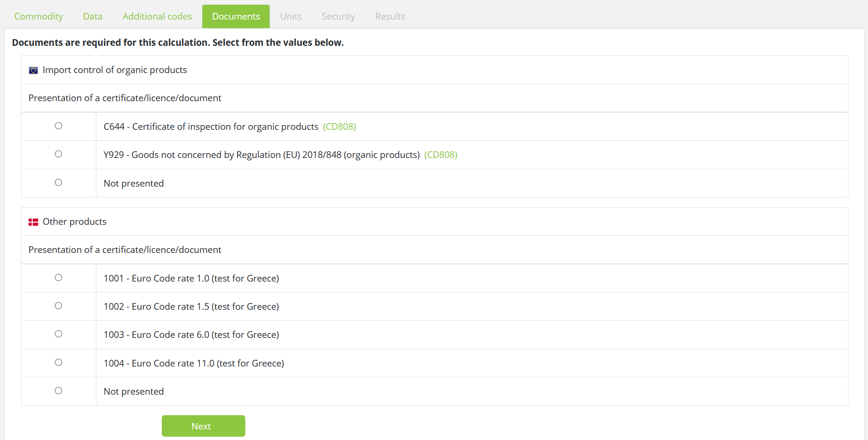This screenshot has width=868, height=440.
Task: Click the Denmark flag icon beside Other products
Action: pos(33,222)
